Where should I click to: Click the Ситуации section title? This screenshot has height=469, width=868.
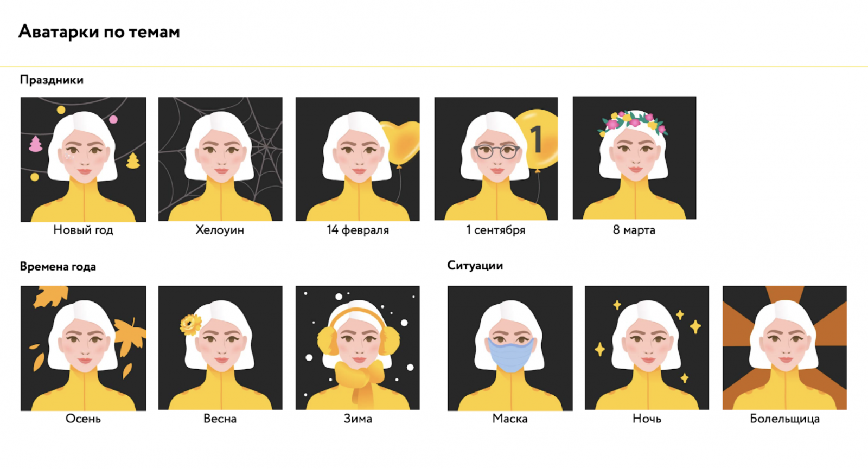coord(475,265)
